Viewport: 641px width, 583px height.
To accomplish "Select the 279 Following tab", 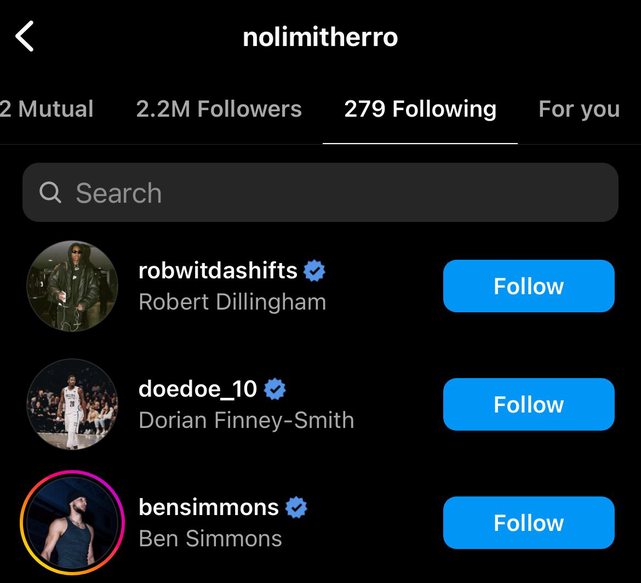I will (420, 109).
